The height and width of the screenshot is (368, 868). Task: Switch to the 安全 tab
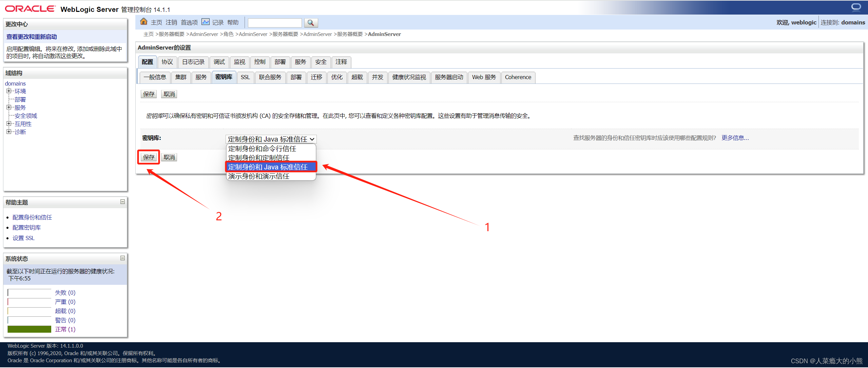pyautogui.click(x=320, y=62)
